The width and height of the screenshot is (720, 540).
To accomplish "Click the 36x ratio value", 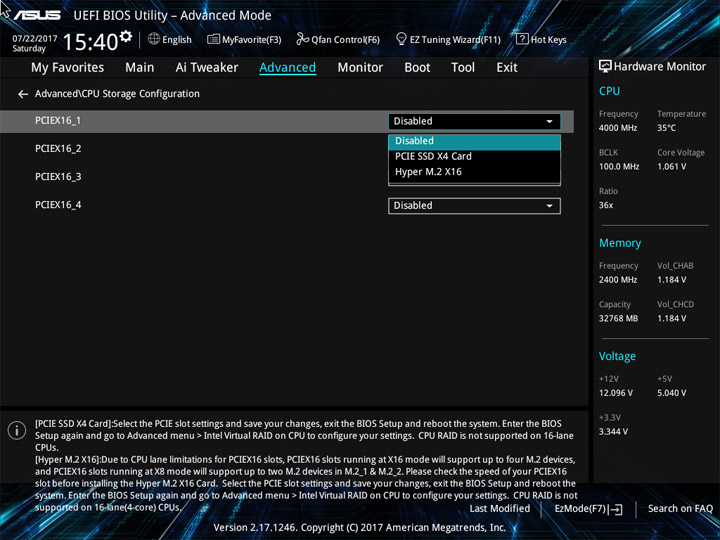I will tap(606, 205).
